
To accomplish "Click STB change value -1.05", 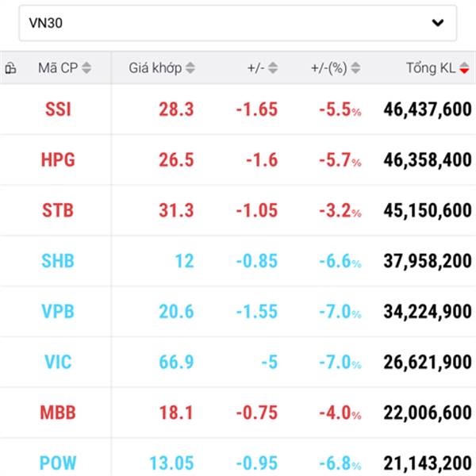I will point(257,210).
